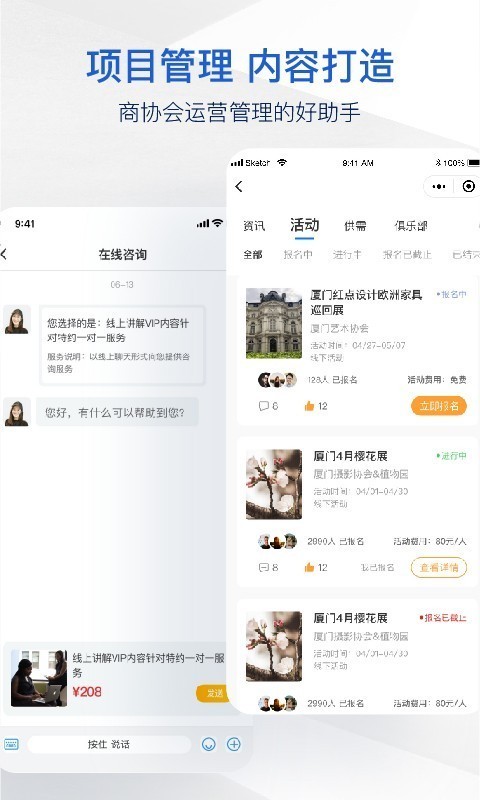Send the ¥208 service card
The width and height of the screenshot is (480, 800).
click(211, 693)
